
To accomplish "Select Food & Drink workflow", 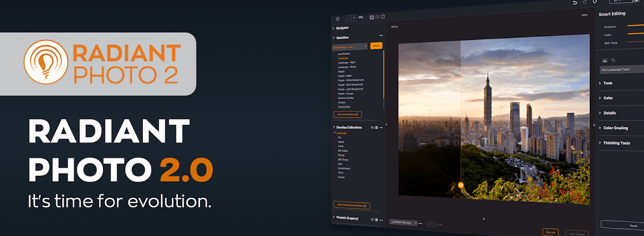I will (344, 107).
